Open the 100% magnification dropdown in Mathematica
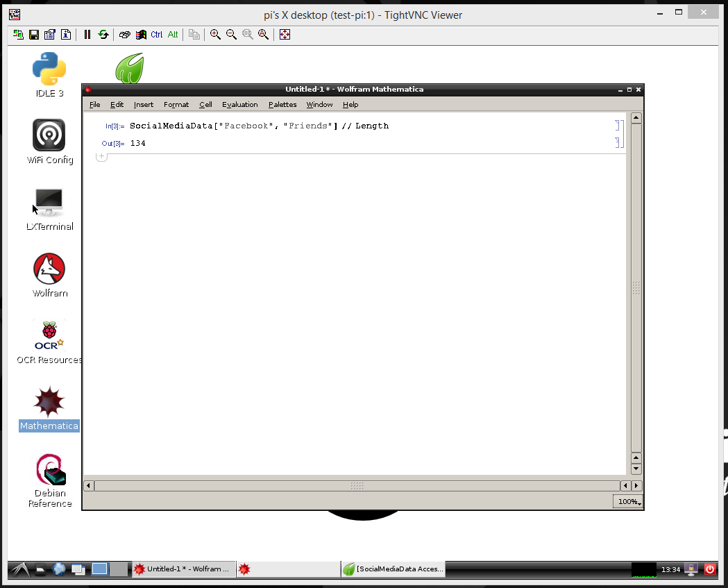 pos(629,502)
